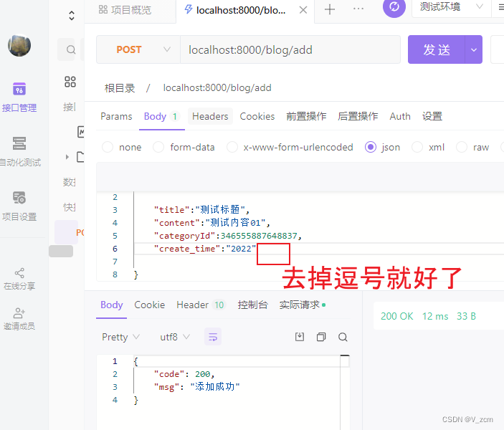Viewport: 504px width, 430px height.
Task: Open the response Body tab
Action: [x=112, y=305]
